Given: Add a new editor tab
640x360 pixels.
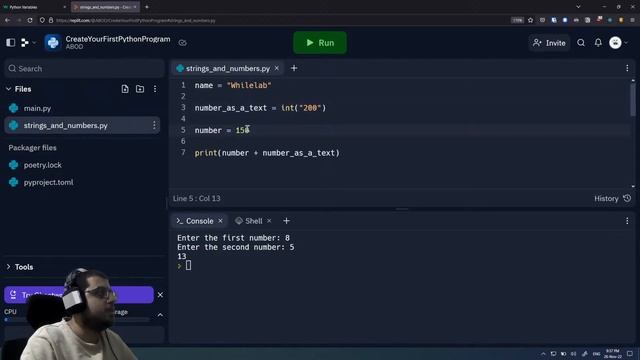Looking at the screenshot, I should click(x=294, y=68).
